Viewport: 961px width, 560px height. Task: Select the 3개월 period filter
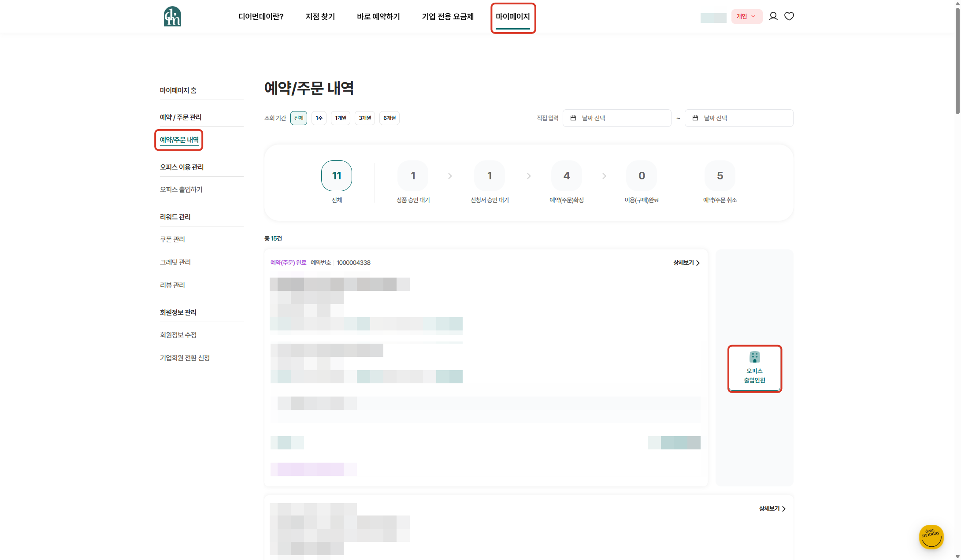pyautogui.click(x=365, y=118)
